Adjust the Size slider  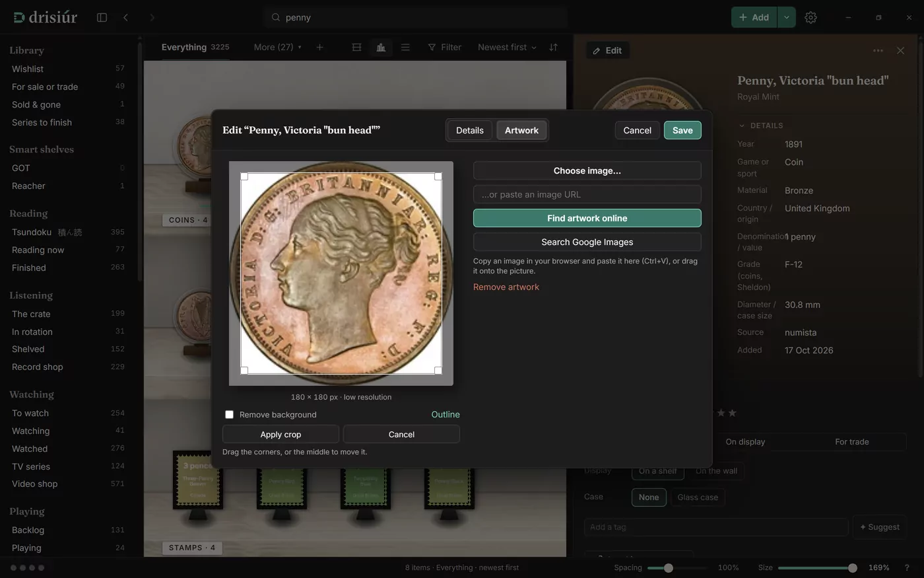point(818,567)
